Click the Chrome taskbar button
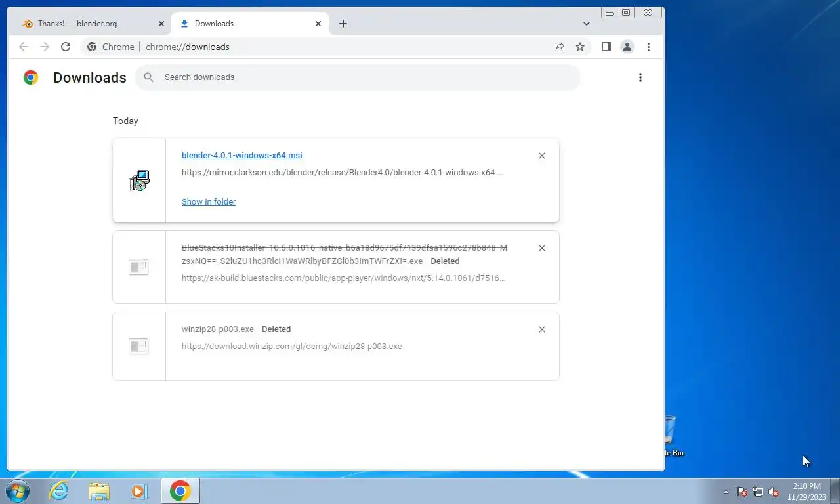Screen dimensions: 840x504 click(180, 491)
